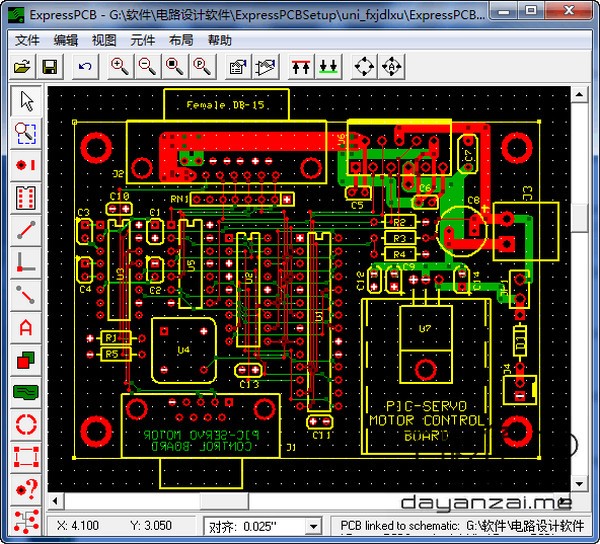Click the C13 capacitor label

point(249,384)
